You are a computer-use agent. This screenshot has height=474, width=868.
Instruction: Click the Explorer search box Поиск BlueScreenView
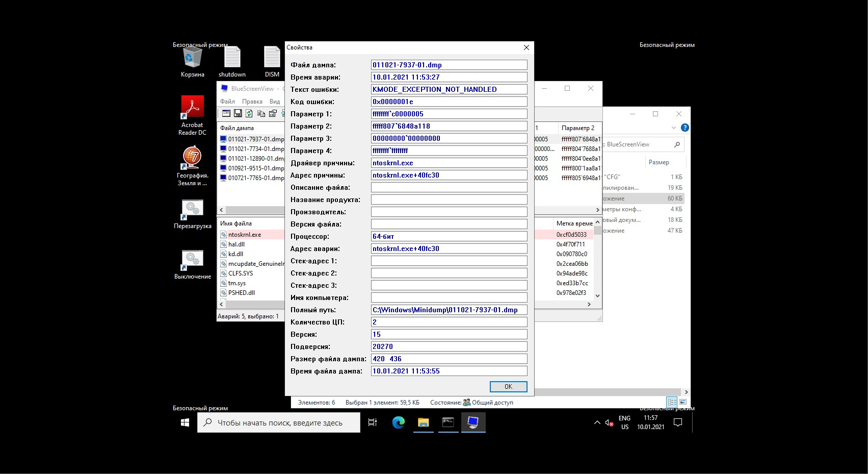(x=643, y=144)
